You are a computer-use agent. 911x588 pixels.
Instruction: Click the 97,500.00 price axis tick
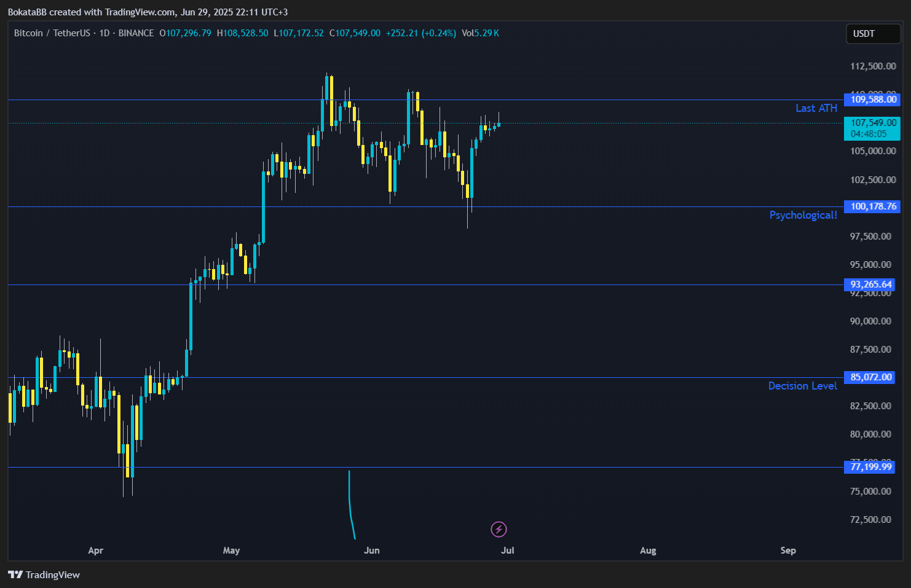870,237
